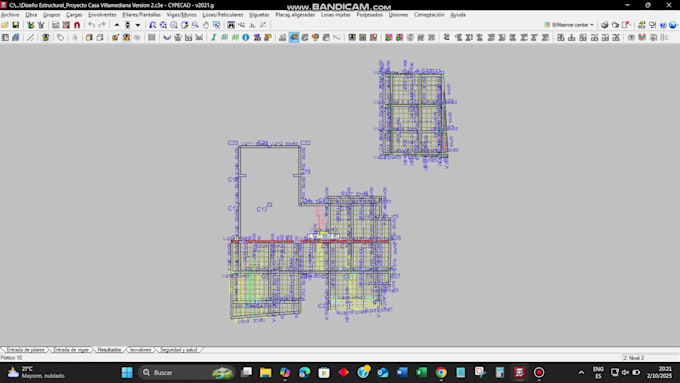Open the weather widget on taskbar
The image size is (680, 383).
37,373
